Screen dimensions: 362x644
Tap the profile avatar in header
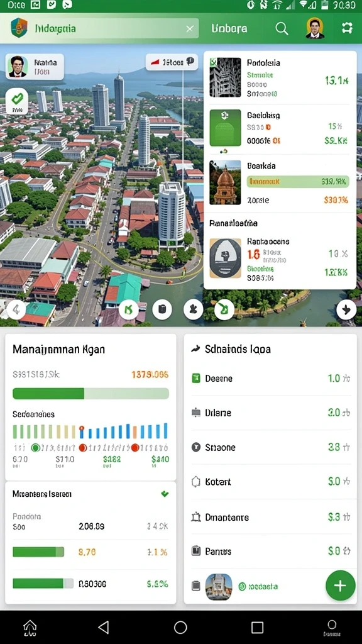(x=315, y=28)
